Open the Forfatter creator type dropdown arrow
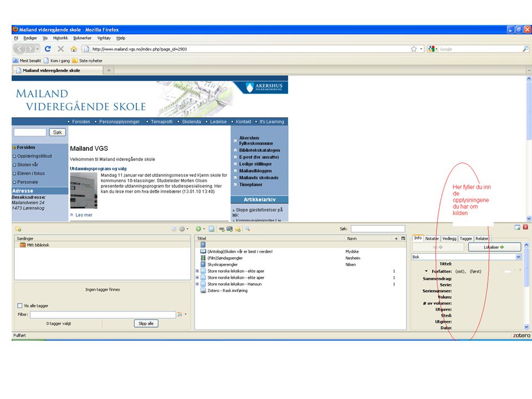Image resolution: width=532 pixels, height=399 pixels. pos(426,271)
